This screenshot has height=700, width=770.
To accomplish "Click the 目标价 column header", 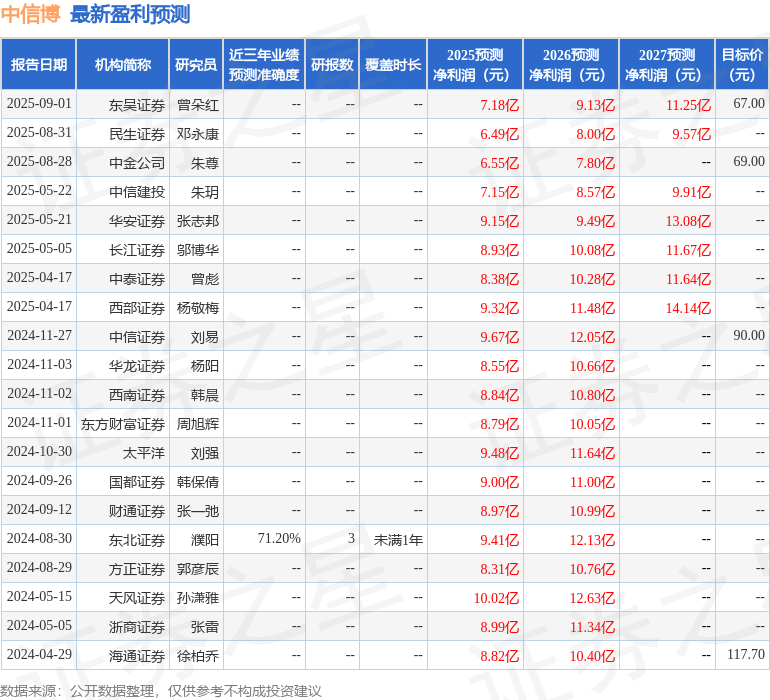I will [x=742, y=65].
